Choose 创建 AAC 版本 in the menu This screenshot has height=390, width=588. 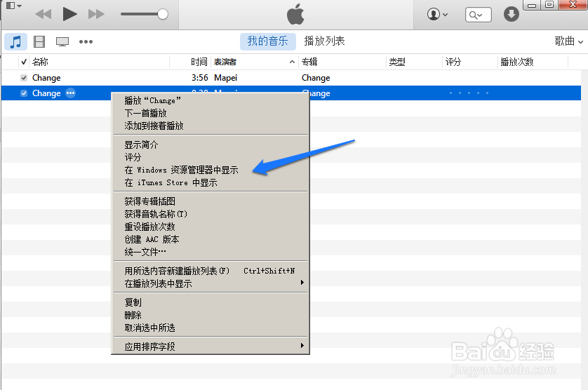[x=211, y=240]
